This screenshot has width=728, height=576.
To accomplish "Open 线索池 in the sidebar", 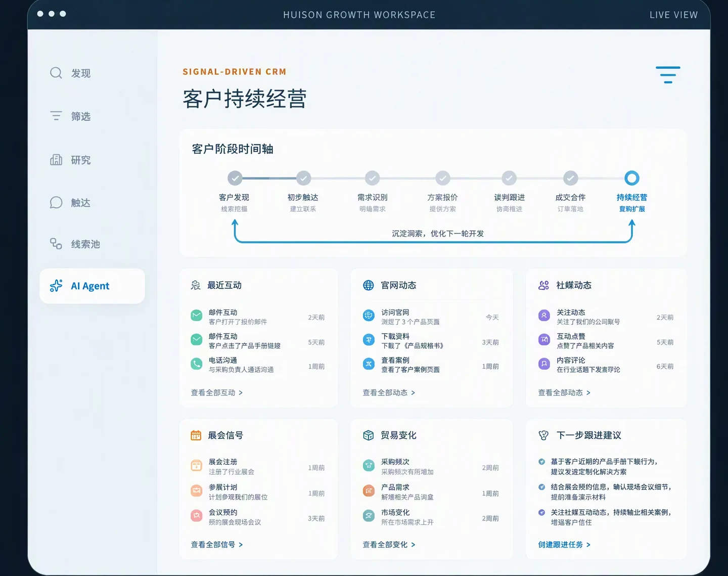I will point(75,244).
